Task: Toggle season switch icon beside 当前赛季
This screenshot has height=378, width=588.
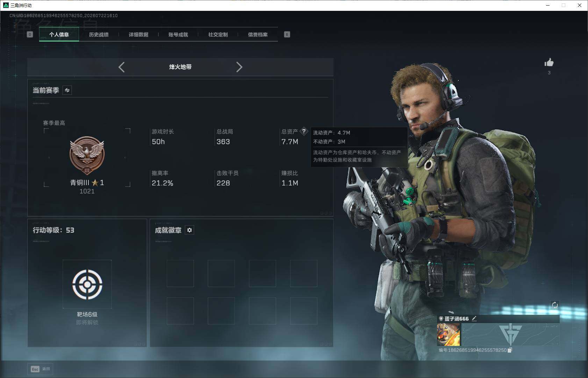Action: pos(67,90)
